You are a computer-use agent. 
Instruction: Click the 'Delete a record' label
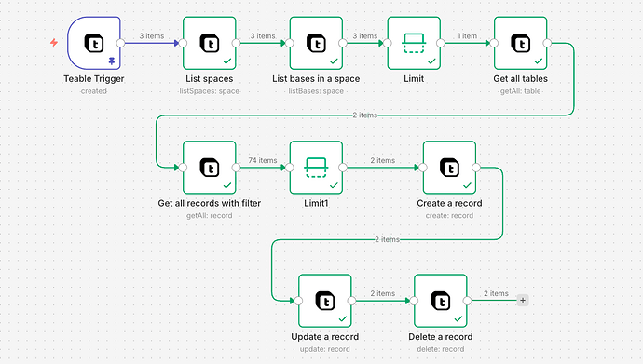click(441, 337)
